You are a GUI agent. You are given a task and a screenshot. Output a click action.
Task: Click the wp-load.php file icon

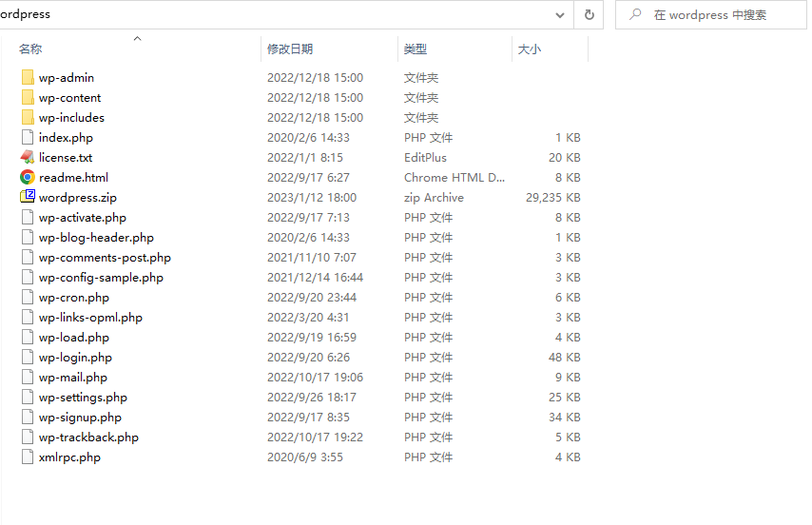pyautogui.click(x=28, y=337)
